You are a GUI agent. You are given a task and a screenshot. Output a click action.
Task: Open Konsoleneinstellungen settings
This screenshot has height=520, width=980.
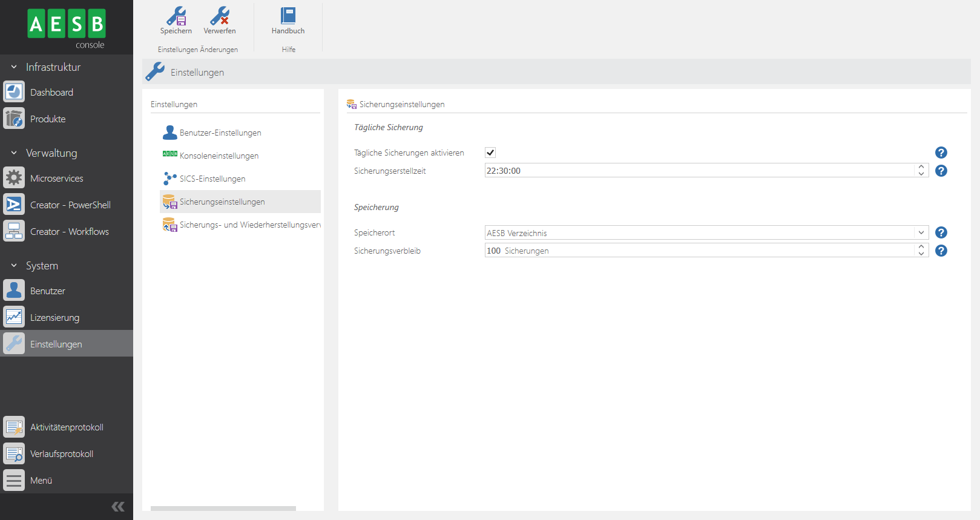click(219, 156)
